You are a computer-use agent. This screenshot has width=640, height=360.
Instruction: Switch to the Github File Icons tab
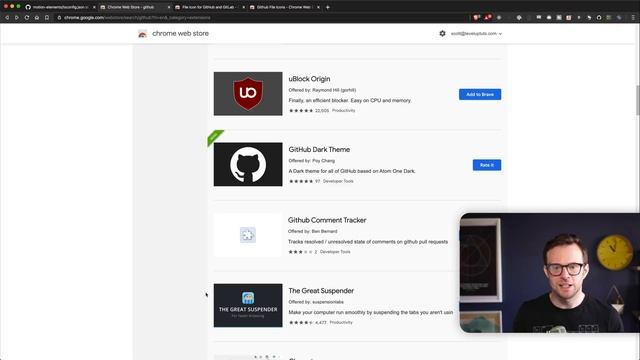(284, 7)
